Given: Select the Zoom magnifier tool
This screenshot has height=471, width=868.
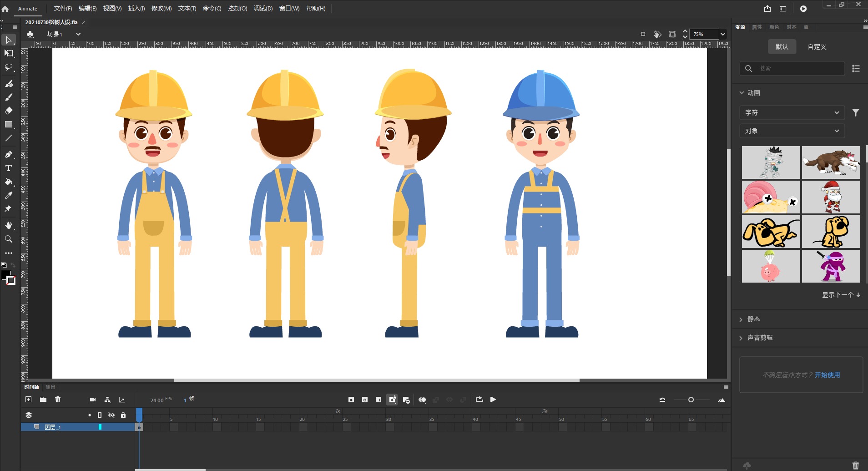Looking at the screenshot, I should [9, 239].
